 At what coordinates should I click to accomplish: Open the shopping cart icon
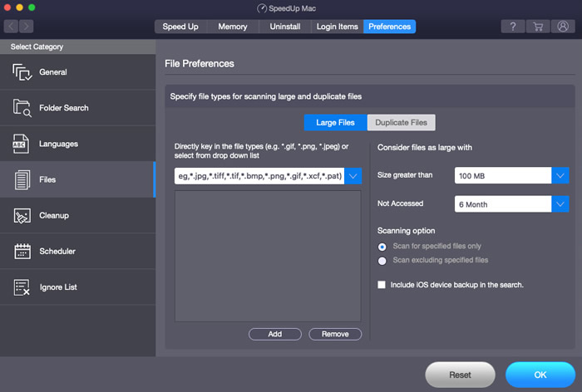[x=538, y=27]
